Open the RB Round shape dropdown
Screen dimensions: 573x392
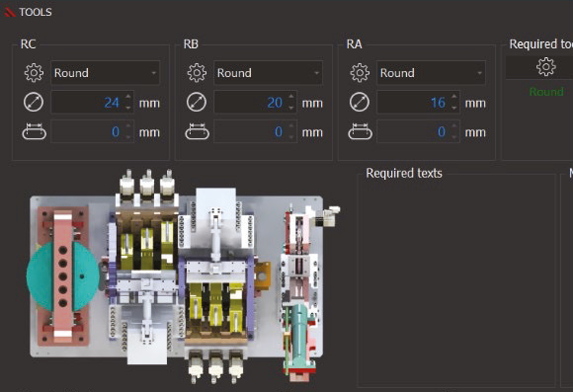269,73
